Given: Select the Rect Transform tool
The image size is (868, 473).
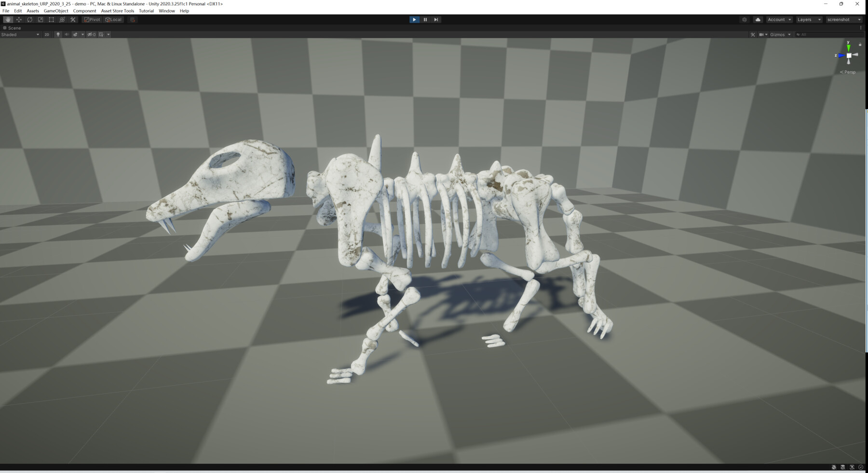Looking at the screenshot, I should pyautogui.click(x=51, y=19).
